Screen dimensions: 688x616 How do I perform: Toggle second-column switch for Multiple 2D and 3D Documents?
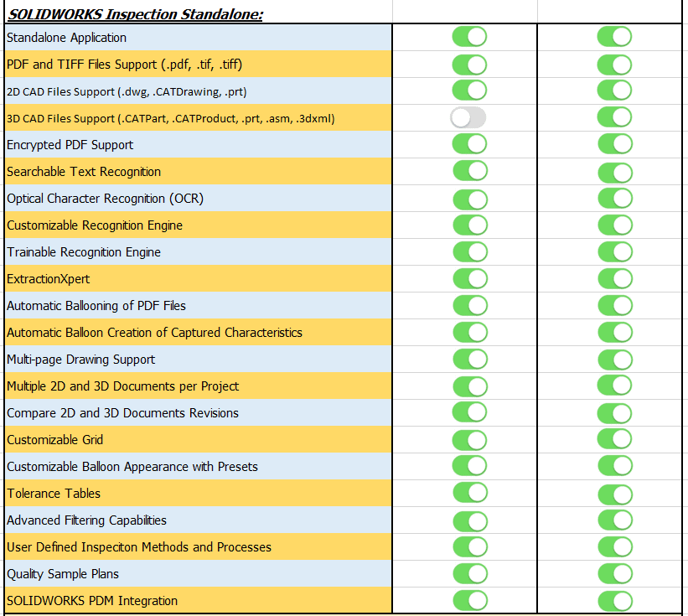[615, 386]
